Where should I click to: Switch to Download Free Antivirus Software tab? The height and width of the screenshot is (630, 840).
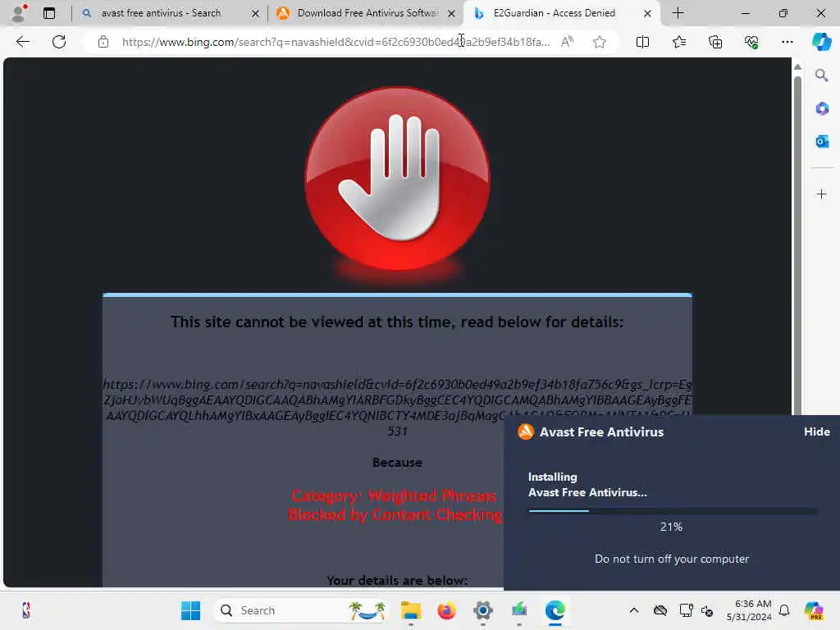[367, 13]
